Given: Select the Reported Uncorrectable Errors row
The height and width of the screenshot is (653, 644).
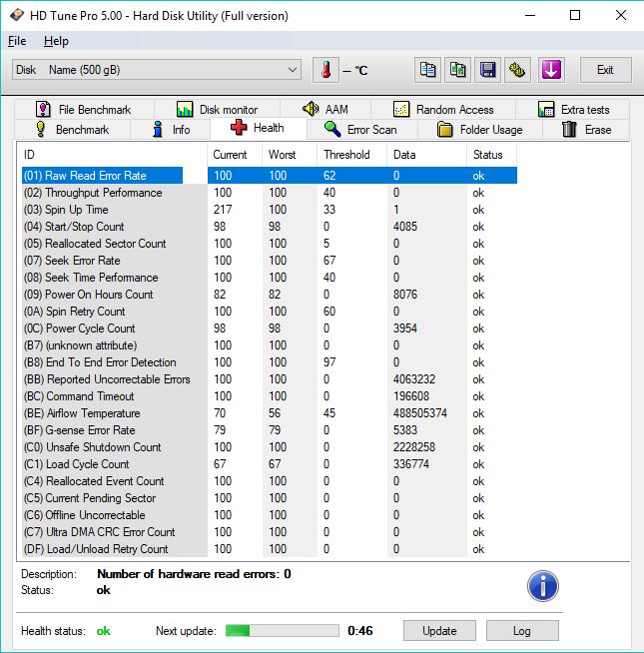Looking at the screenshot, I should point(270,379).
